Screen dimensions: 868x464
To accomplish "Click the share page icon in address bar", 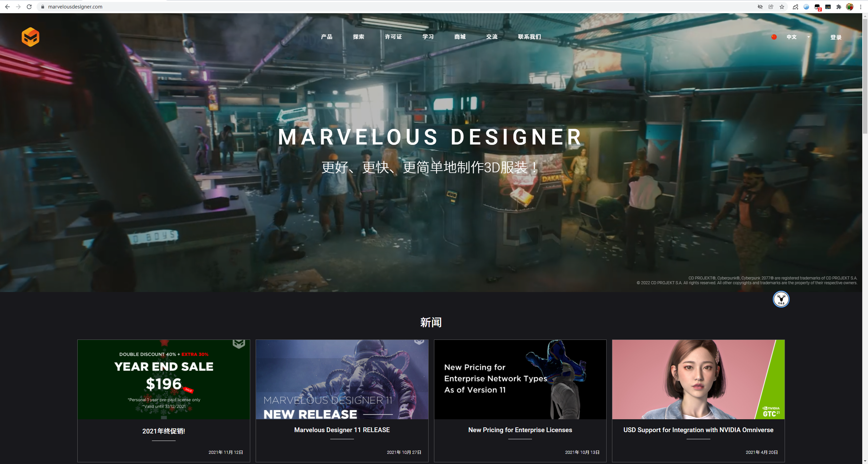I will click(771, 7).
